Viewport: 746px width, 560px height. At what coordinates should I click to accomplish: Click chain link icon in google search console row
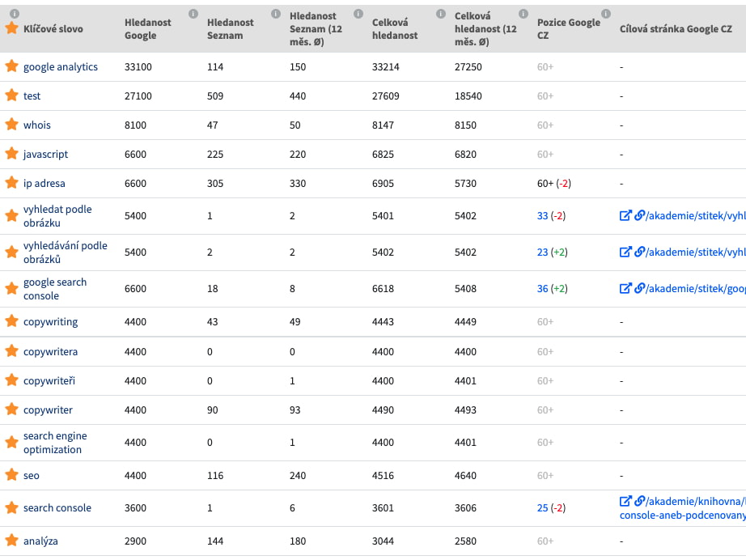click(x=639, y=288)
